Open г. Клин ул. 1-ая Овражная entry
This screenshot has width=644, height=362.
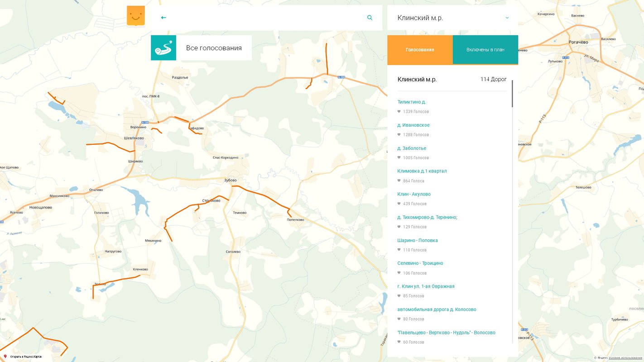coord(426,286)
